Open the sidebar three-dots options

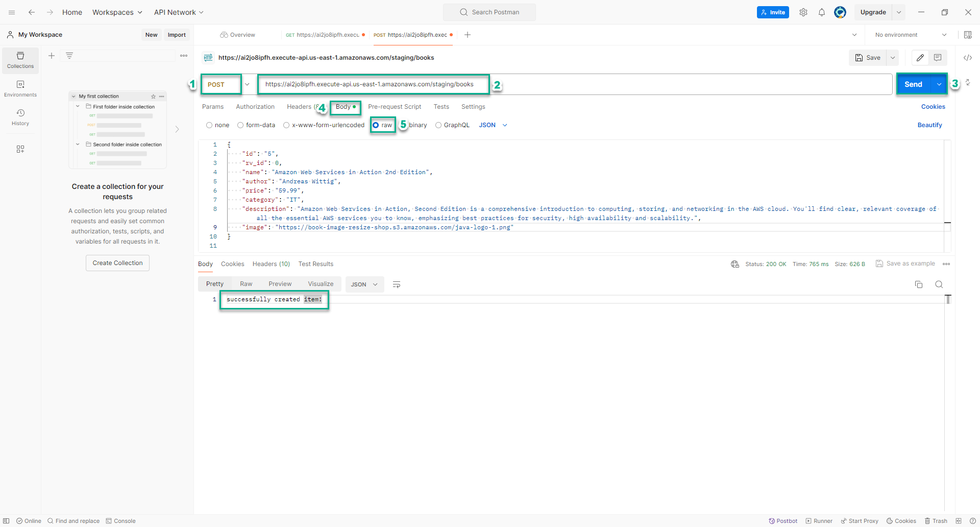click(x=184, y=56)
